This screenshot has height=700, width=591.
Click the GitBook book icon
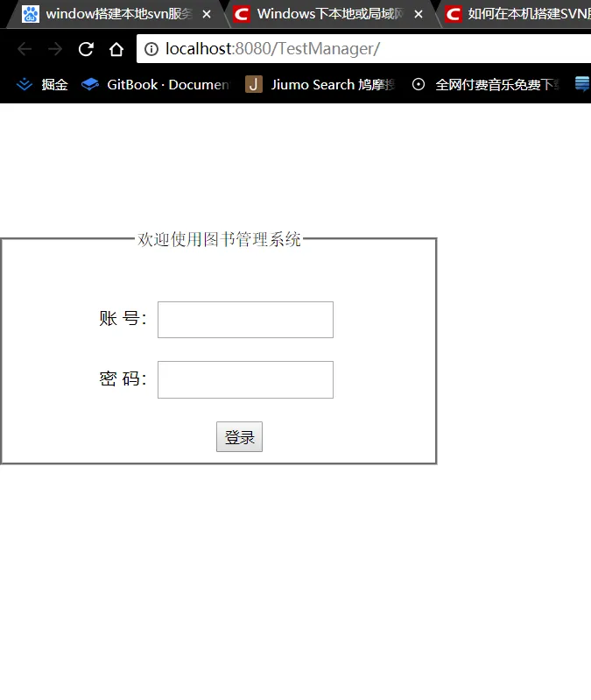click(x=90, y=84)
